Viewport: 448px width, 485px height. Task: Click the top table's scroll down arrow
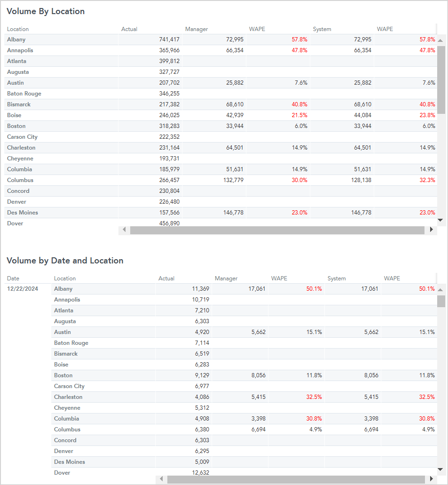click(x=440, y=220)
